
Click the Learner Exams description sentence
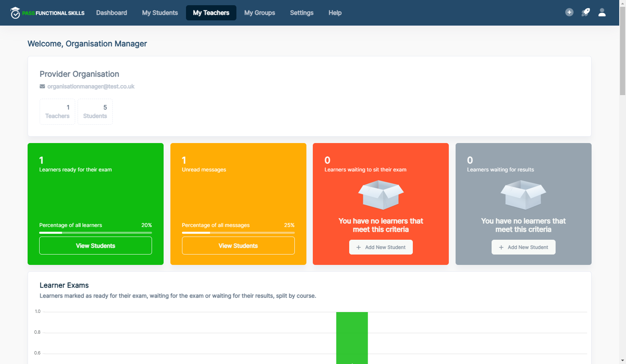coord(178,296)
